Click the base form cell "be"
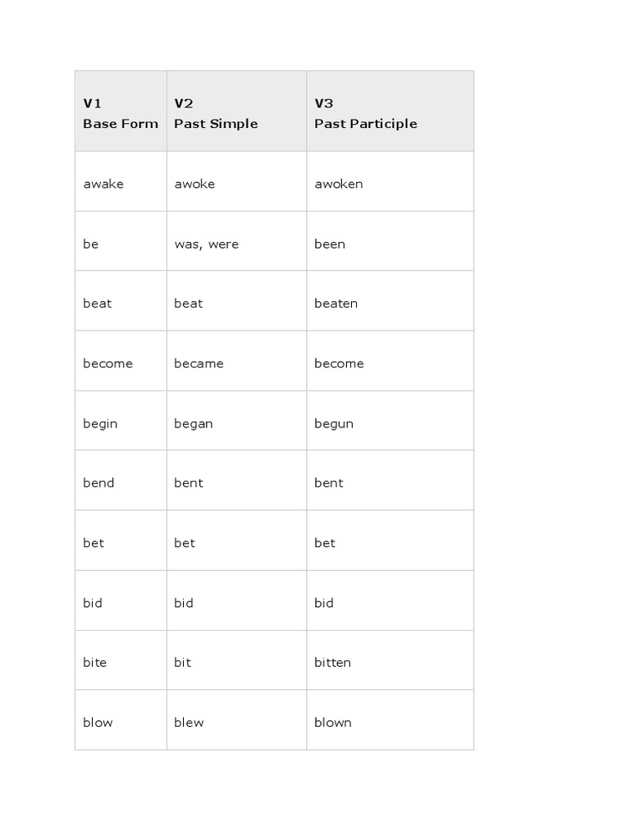The image size is (630, 840). click(90, 244)
